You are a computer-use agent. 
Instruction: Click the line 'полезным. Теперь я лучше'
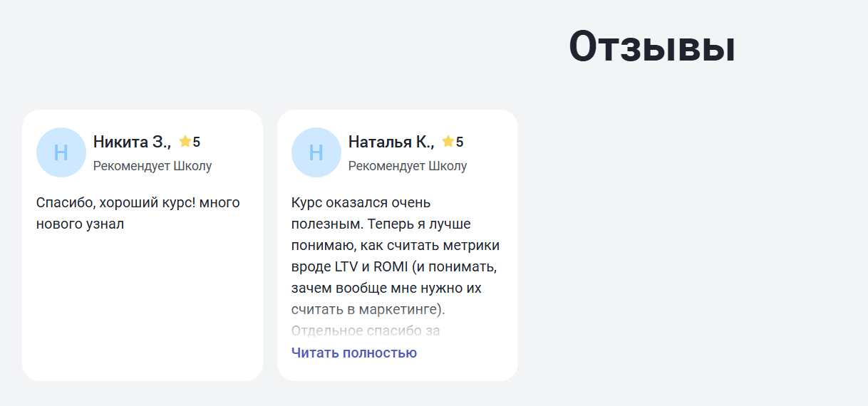coord(379,224)
